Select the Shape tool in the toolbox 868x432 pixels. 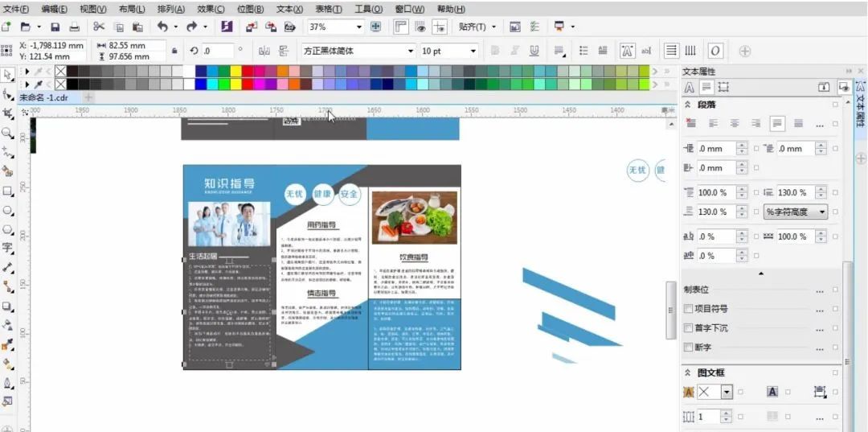point(8,93)
